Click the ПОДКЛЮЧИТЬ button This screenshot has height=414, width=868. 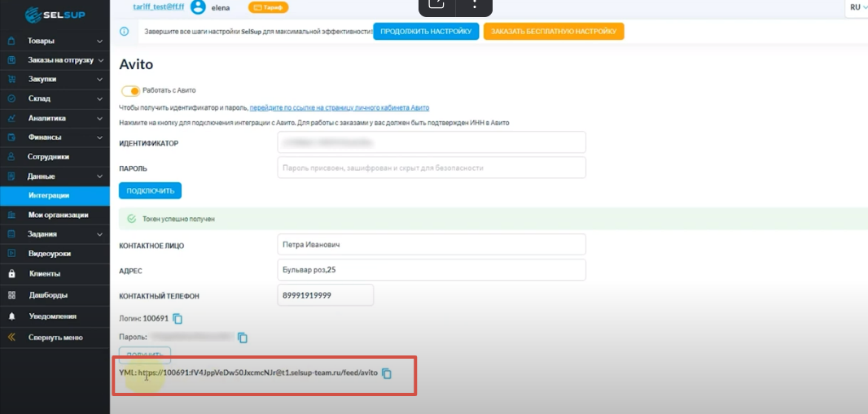[150, 190]
